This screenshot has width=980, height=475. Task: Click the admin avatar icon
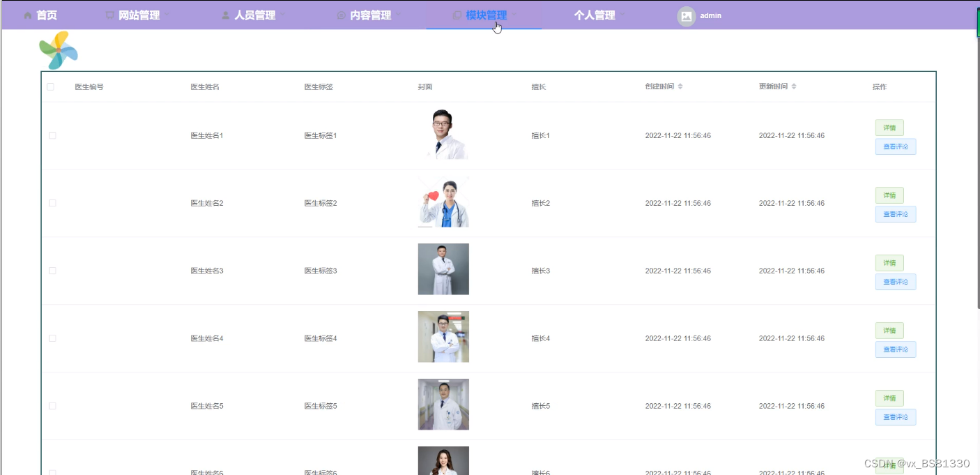687,16
